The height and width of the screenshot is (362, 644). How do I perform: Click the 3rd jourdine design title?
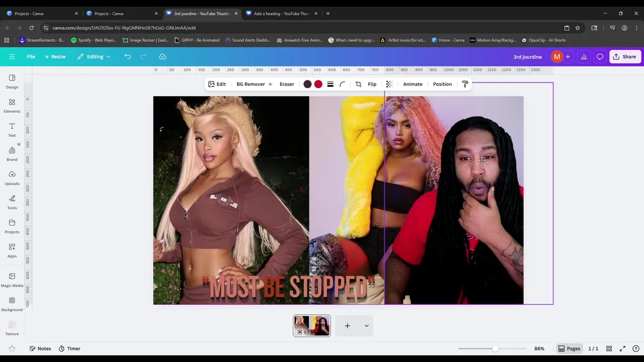(527, 57)
